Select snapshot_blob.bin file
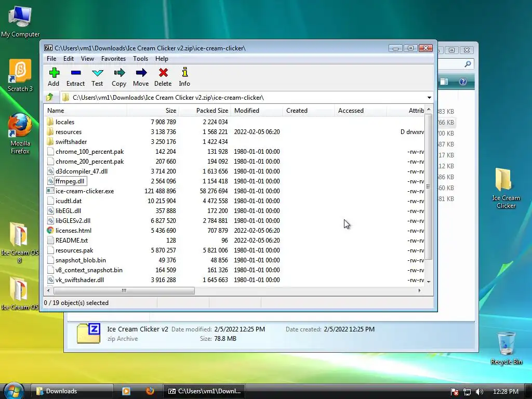Screen dimensions: 532x399 click(77, 260)
